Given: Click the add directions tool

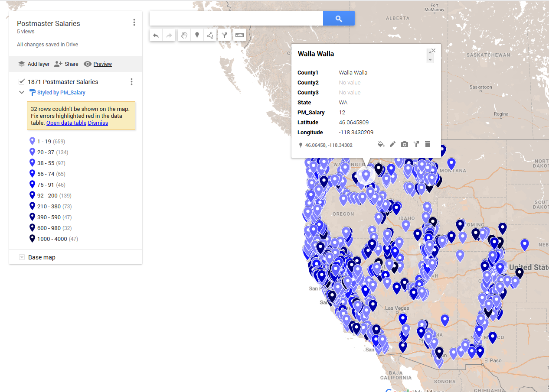Looking at the screenshot, I should tap(225, 36).
